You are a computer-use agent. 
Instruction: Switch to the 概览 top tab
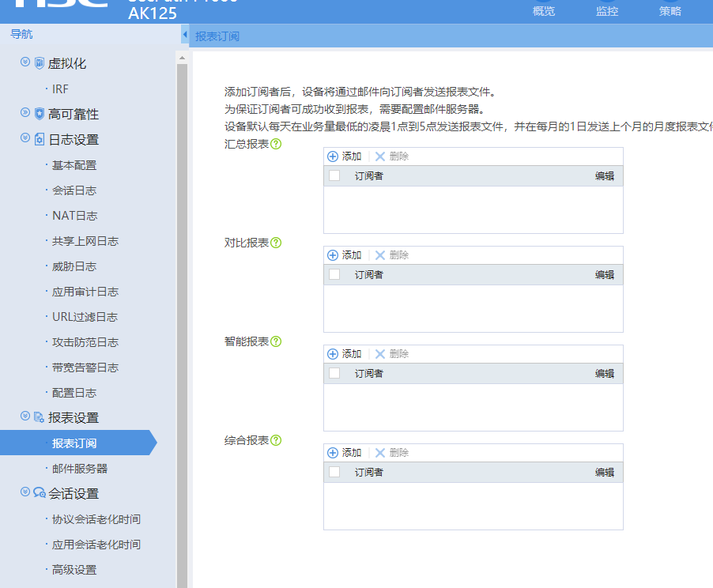pos(544,11)
